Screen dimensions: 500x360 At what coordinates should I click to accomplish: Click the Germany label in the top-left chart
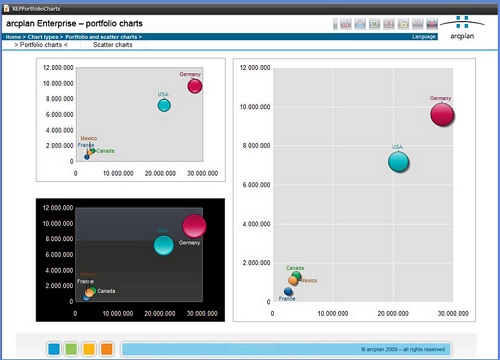190,74
